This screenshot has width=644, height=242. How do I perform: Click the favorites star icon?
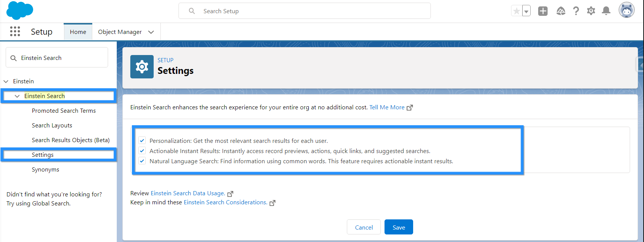(x=517, y=11)
